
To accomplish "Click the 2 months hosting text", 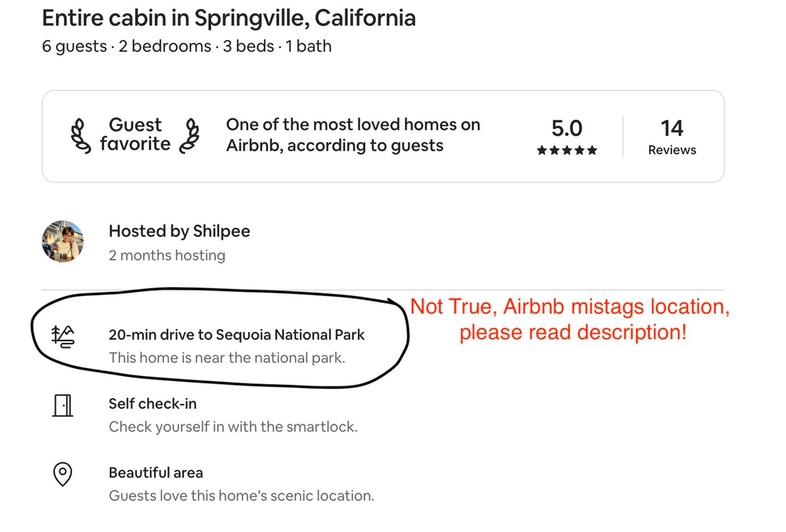I will pos(167,255).
